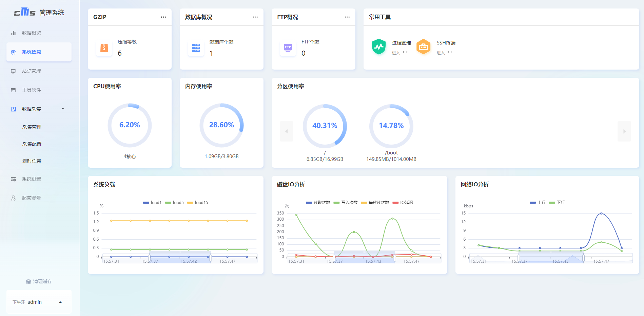Click the 清理缓存 clear cache icon

[28, 281]
